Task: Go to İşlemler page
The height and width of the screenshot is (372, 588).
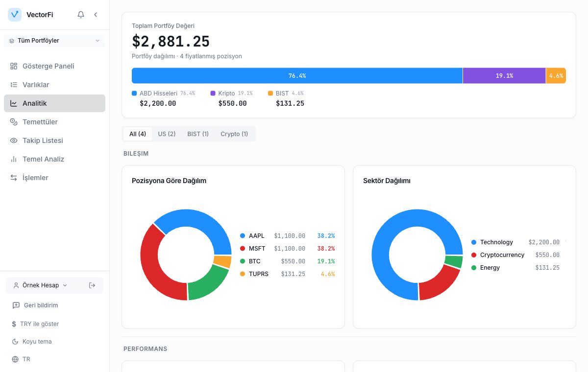Action: 54,178
